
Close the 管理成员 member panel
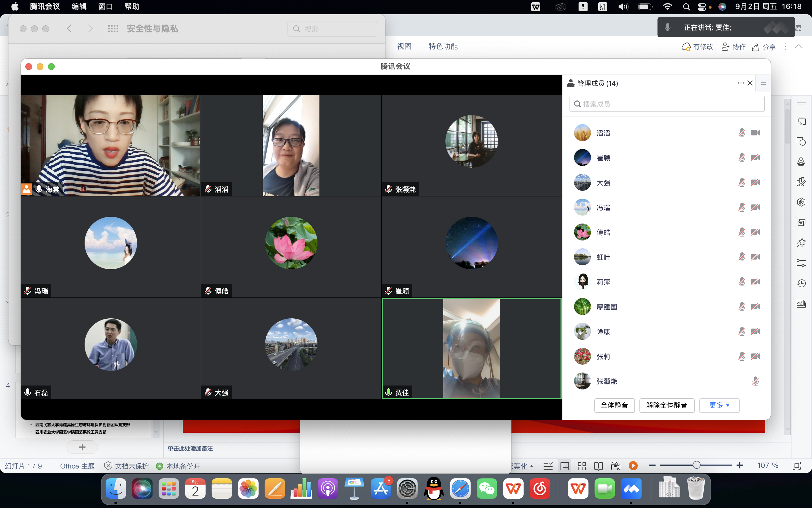(750, 83)
